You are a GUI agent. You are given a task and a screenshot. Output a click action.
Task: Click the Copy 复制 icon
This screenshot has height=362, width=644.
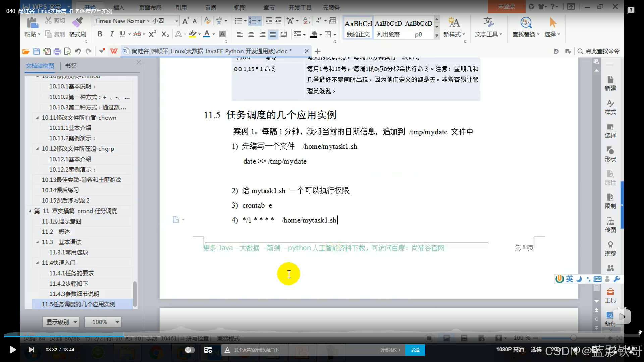(x=48, y=34)
